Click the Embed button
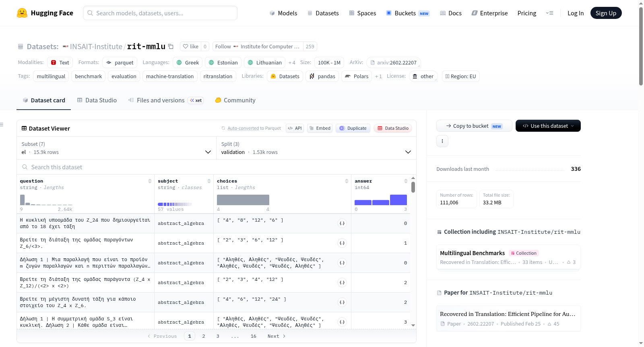The image size is (644, 347). point(320,128)
